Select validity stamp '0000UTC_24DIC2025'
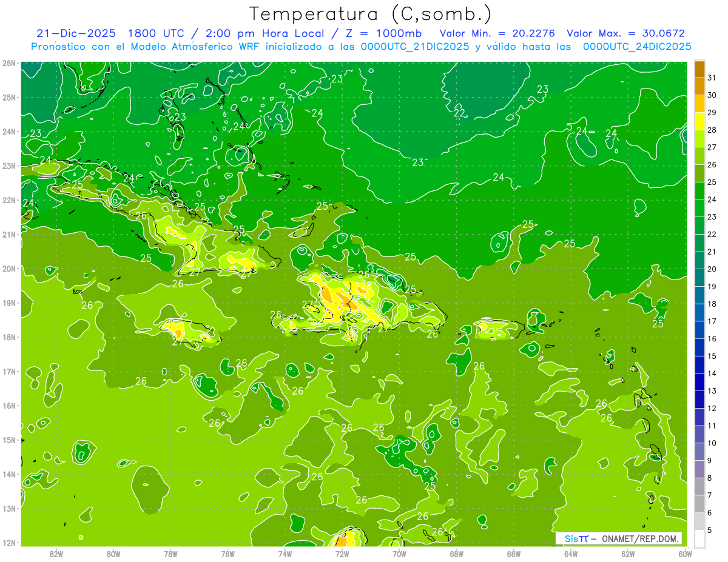The height and width of the screenshot is (562, 728). 637,47
